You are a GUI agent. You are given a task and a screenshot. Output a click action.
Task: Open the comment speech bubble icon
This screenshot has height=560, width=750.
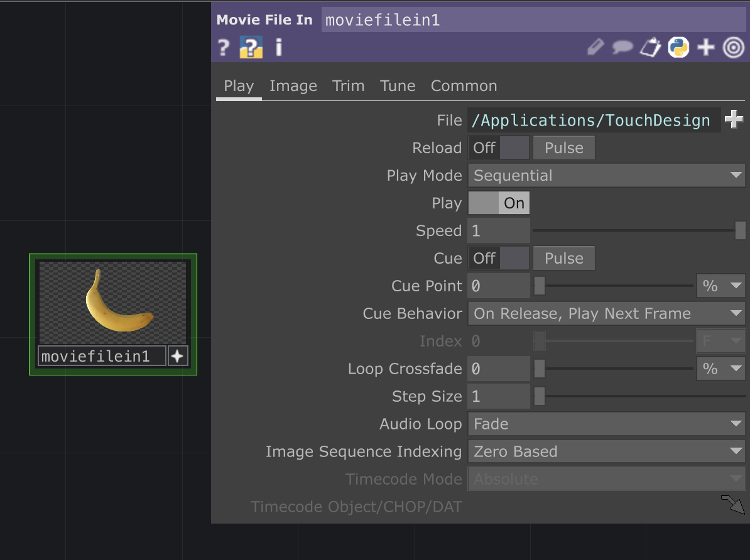pyautogui.click(x=622, y=48)
